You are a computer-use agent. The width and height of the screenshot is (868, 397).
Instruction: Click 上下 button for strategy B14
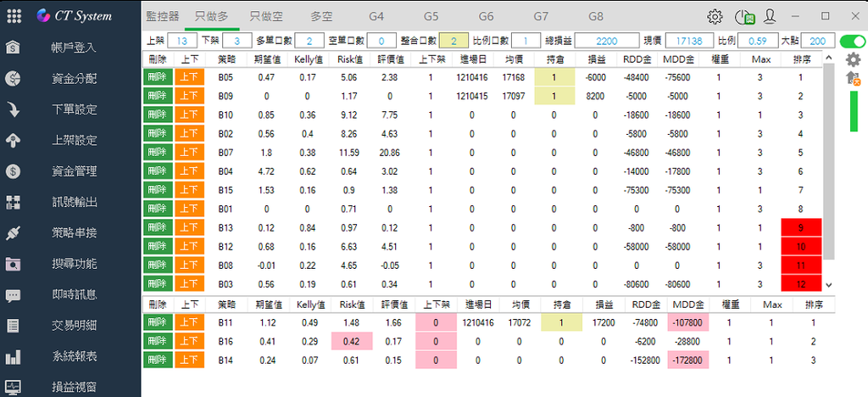pos(189,360)
